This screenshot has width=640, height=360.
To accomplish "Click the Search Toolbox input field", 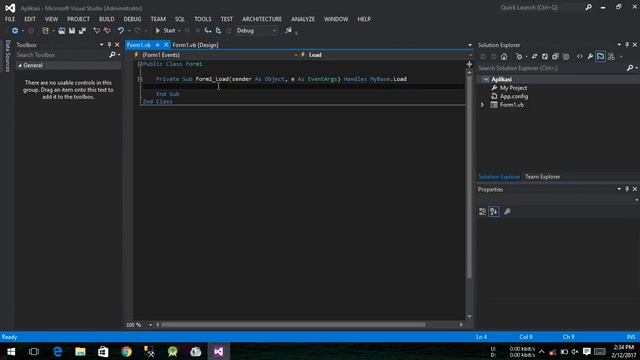I will click(x=61, y=55).
